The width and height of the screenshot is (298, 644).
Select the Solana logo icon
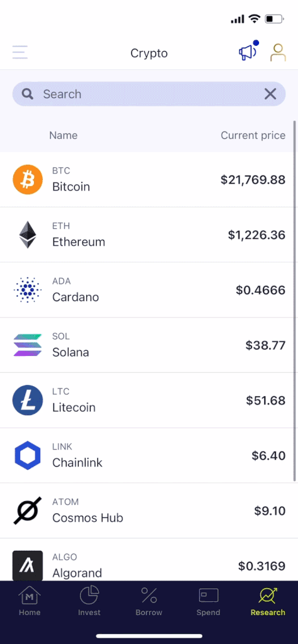pyautogui.click(x=28, y=345)
